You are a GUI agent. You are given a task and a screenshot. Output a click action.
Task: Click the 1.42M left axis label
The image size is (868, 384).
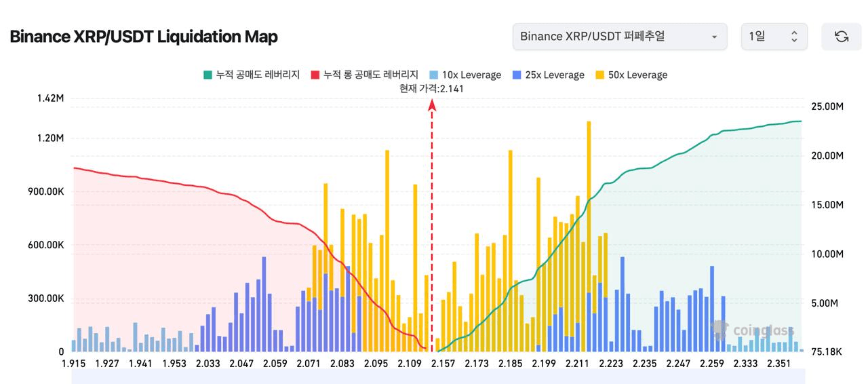tap(51, 98)
